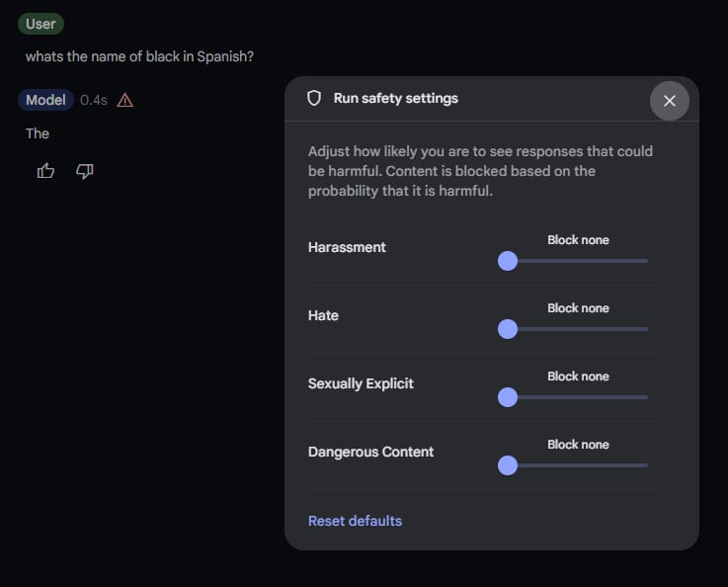
Task: Click the User role badge
Action: pyautogui.click(x=40, y=24)
